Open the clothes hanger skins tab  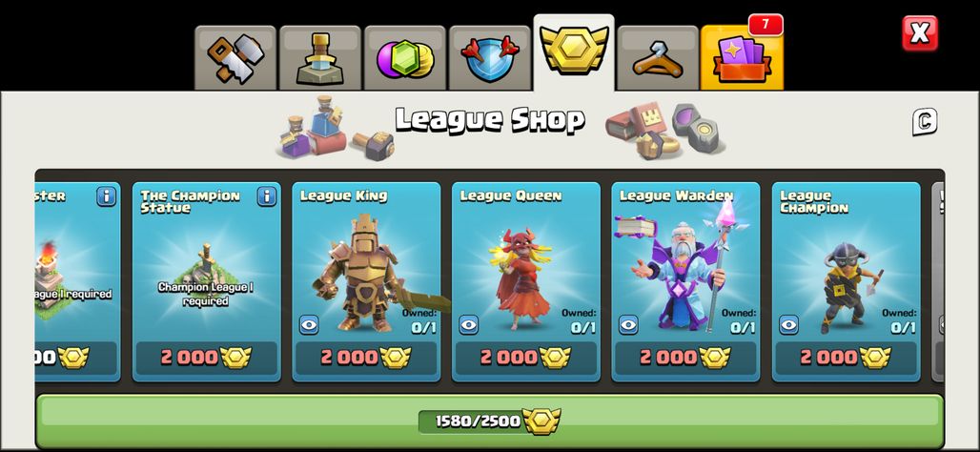pyautogui.click(x=658, y=58)
